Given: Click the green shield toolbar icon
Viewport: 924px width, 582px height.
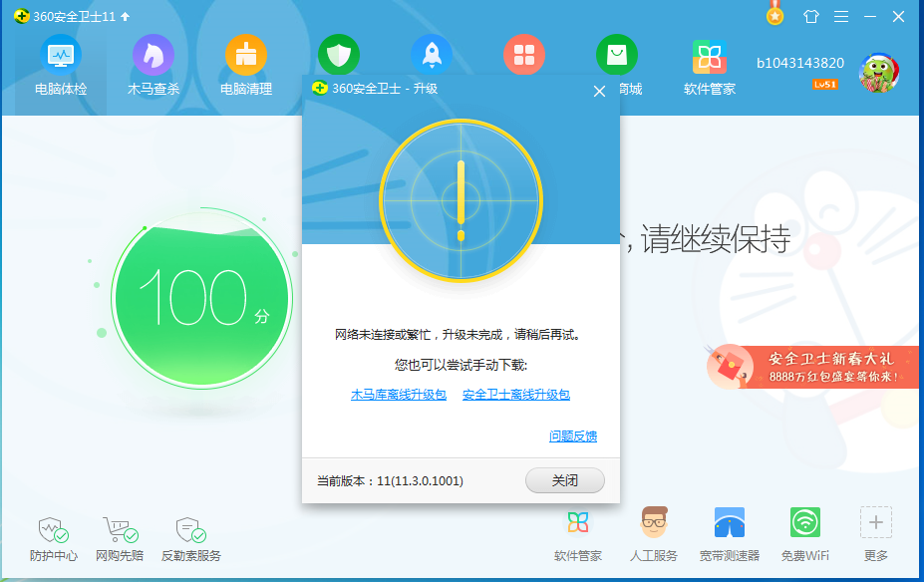Looking at the screenshot, I should coord(339,54).
